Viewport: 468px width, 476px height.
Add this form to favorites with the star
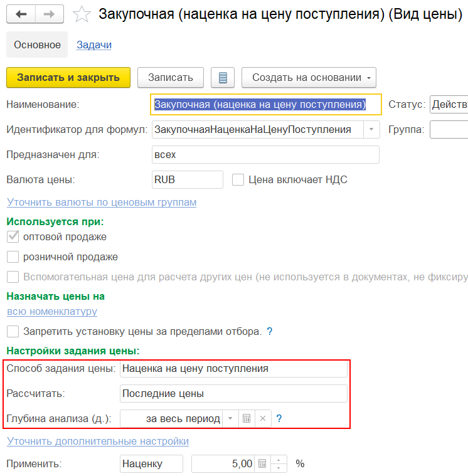click(82, 14)
